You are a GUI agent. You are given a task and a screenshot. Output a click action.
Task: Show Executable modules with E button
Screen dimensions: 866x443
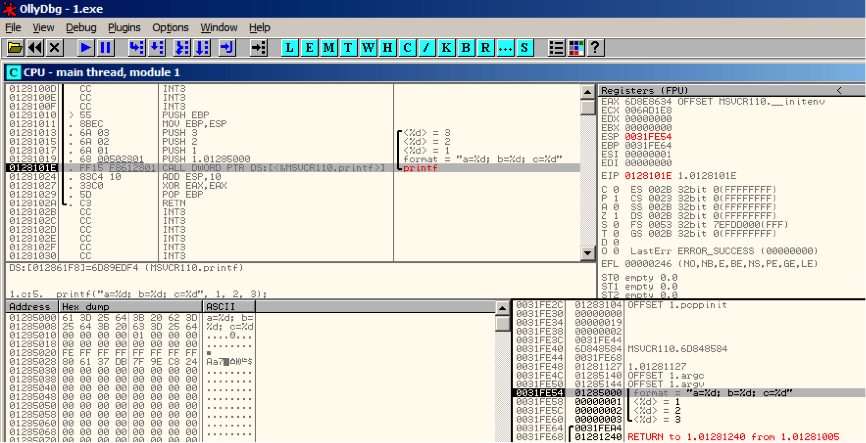click(x=309, y=48)
